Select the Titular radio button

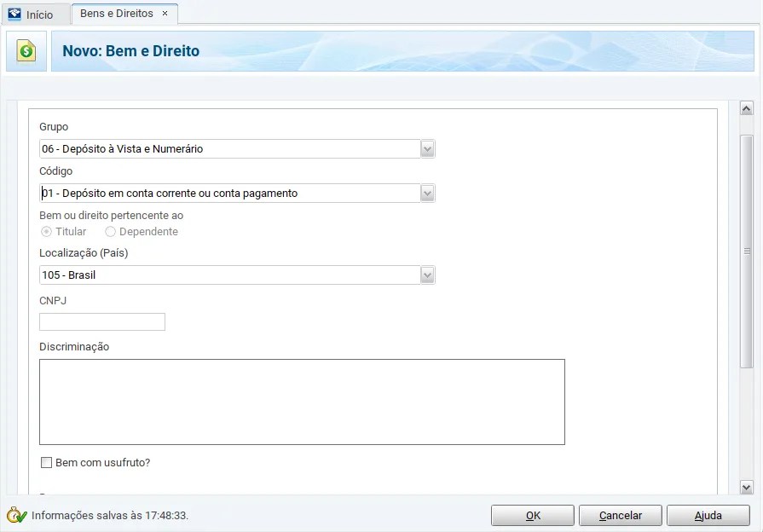47,232
